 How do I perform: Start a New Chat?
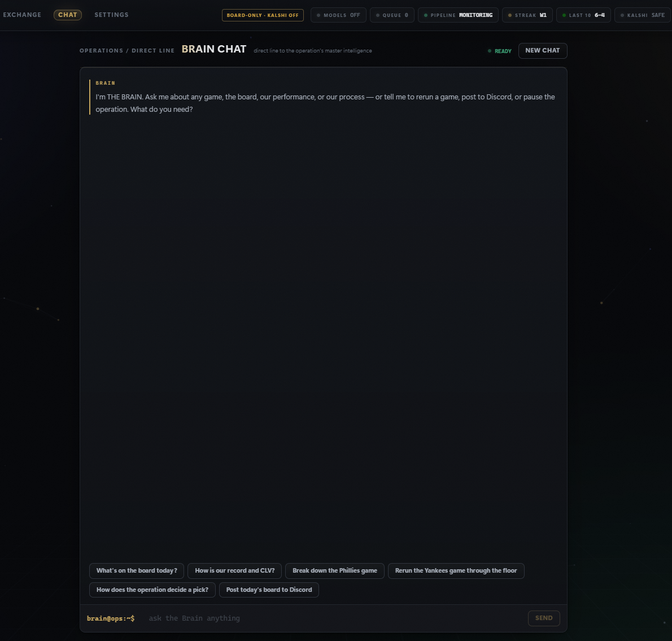click(x=543, y=51)
